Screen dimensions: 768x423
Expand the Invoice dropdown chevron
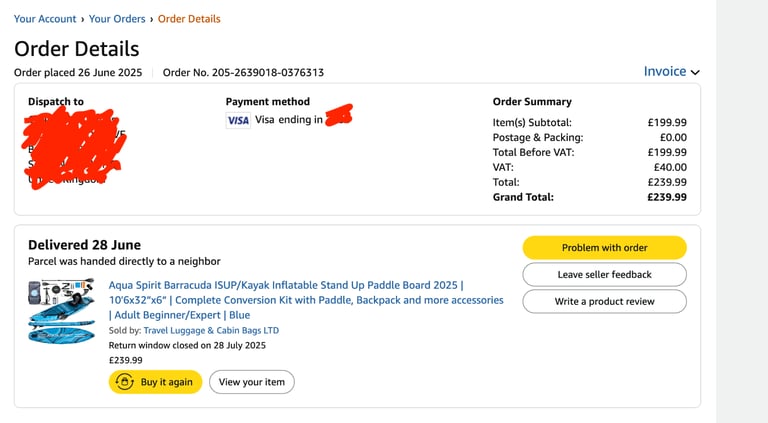tap(695, 72)
